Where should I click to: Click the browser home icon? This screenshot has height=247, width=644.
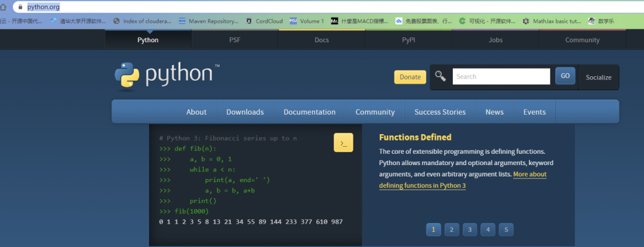click(x=3, y=7)
